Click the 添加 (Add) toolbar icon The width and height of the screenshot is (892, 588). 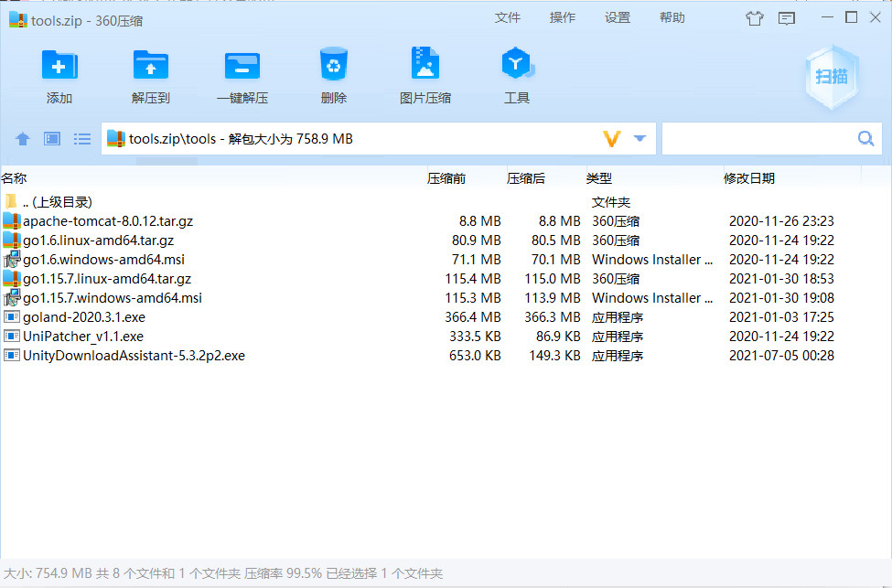click(59, 66)
